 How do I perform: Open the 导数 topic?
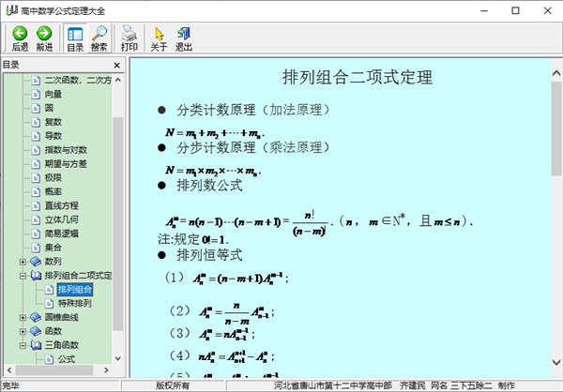53,136
